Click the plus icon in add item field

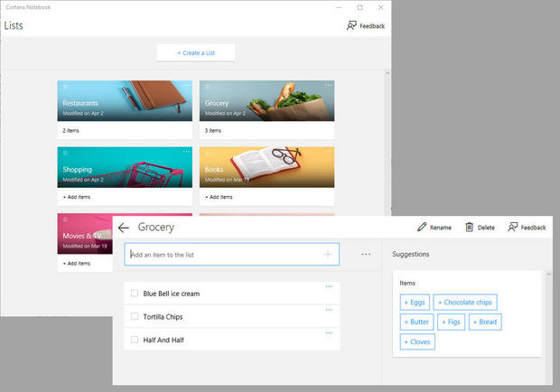327,254
